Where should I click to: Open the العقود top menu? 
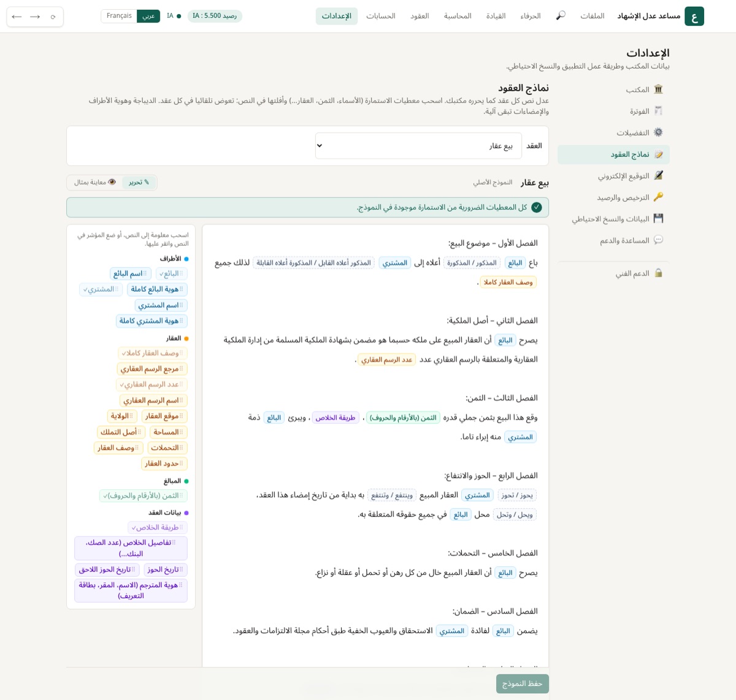click(x=420, y=16)
